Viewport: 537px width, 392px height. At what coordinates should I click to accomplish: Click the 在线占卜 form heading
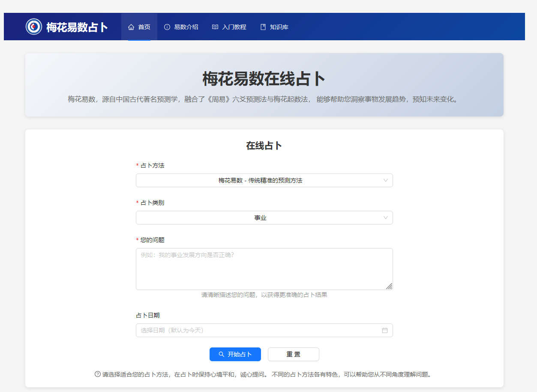264,146
